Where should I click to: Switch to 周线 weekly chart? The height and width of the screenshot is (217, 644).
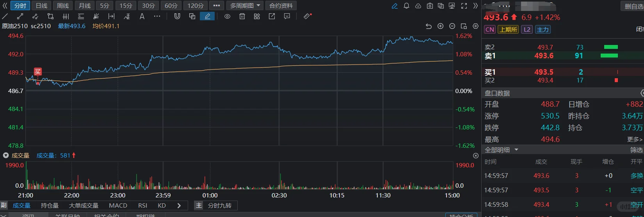pos(63,6)
